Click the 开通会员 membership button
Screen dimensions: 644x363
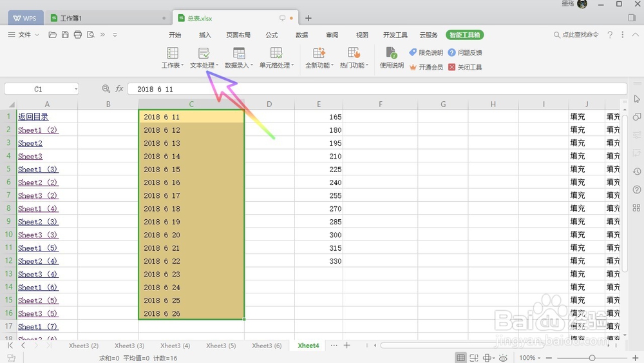point(426,67)
